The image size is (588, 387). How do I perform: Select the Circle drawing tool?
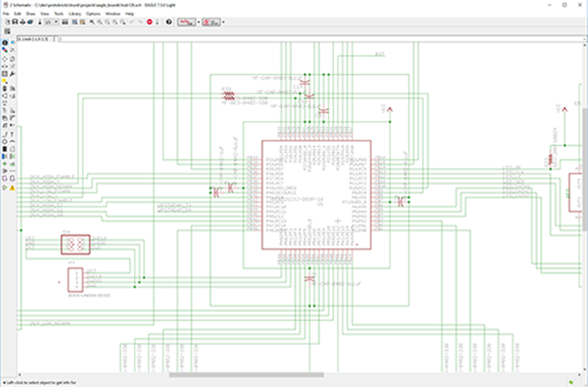coord(5,141)
